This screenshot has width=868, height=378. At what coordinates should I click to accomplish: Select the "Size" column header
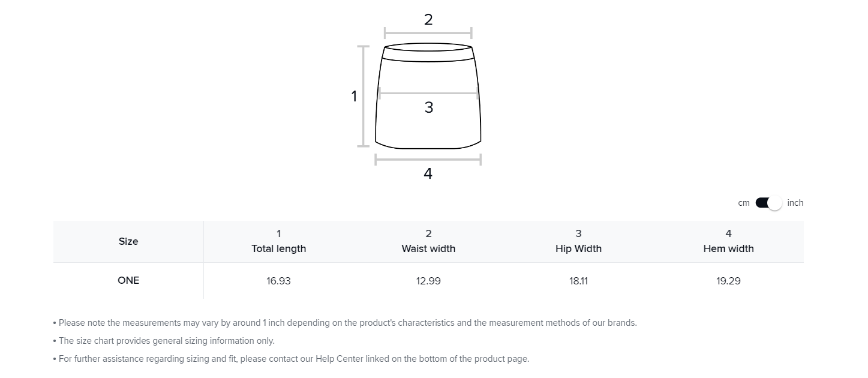128,241
